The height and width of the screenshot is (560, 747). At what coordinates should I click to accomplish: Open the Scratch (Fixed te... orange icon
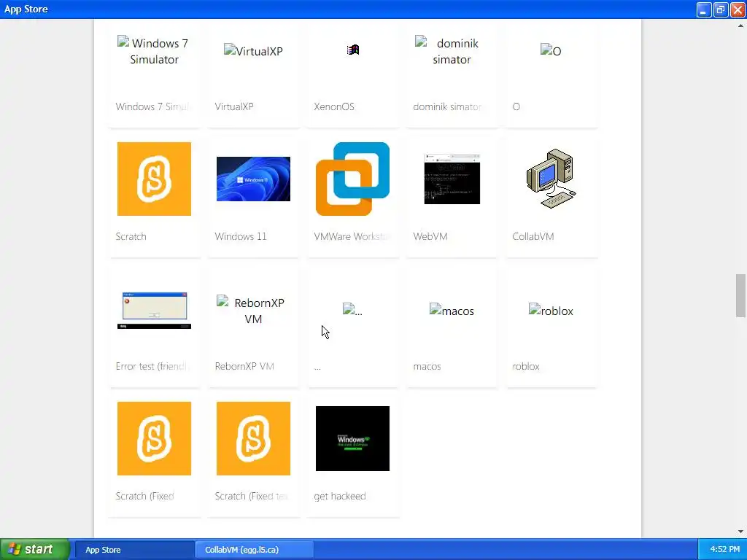point(253,438)
